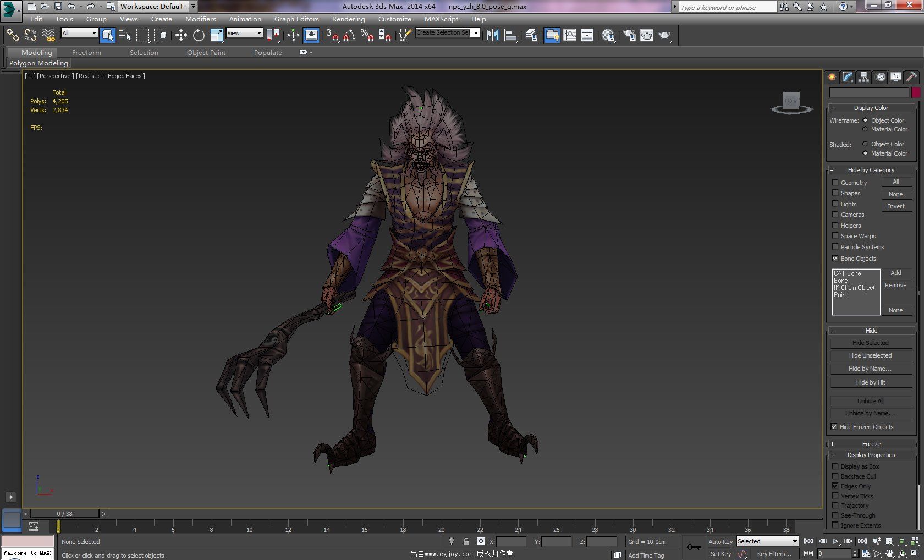Click the time slider 0 / 38 handle

pos(65,514)
